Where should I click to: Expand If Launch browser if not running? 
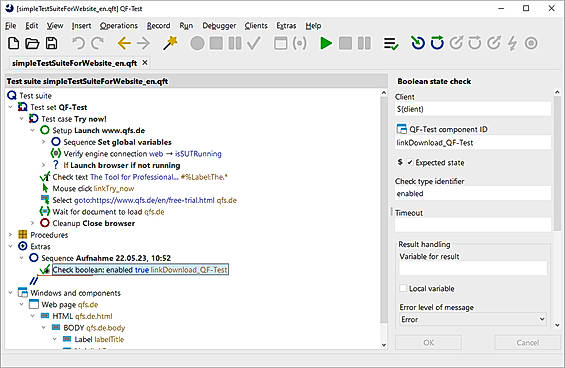(43, 165)
